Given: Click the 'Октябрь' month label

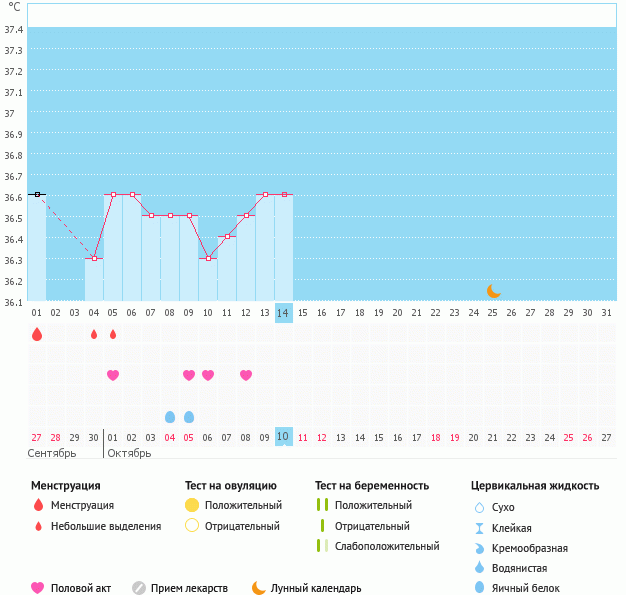Looking at the screenshot, I should [129, 453].
